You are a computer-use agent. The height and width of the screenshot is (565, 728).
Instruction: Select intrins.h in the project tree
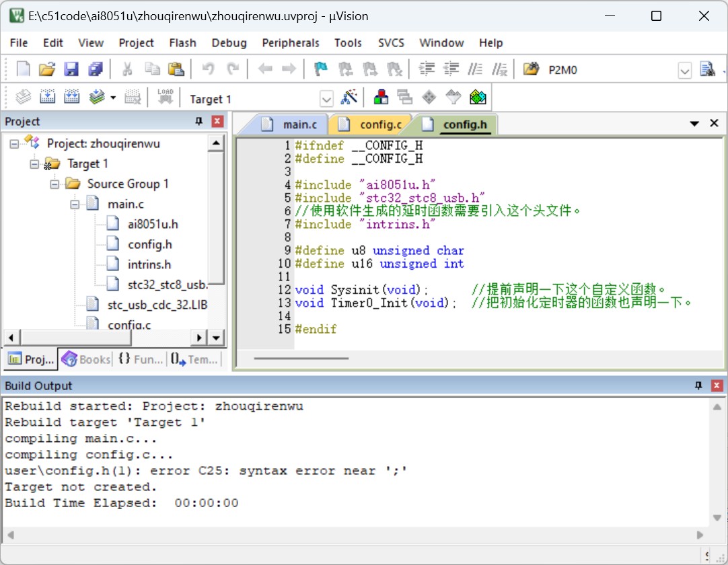point(149,264)
